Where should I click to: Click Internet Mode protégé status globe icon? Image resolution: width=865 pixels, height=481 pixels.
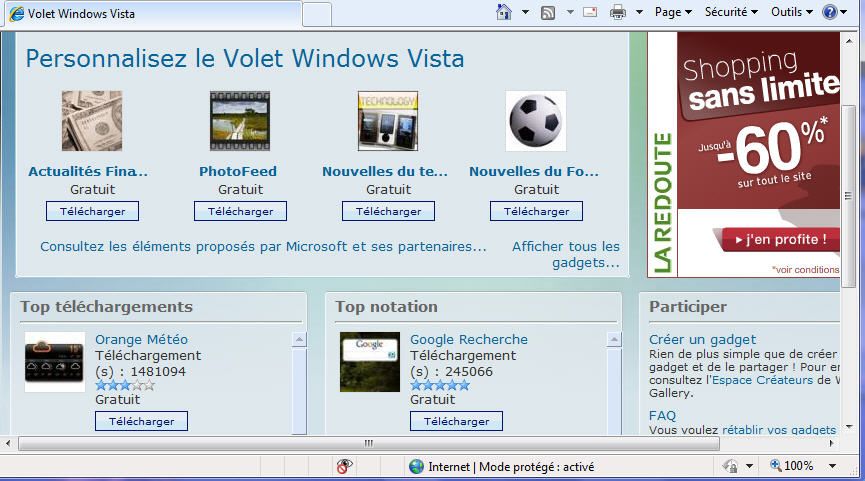tap(416, 467)
